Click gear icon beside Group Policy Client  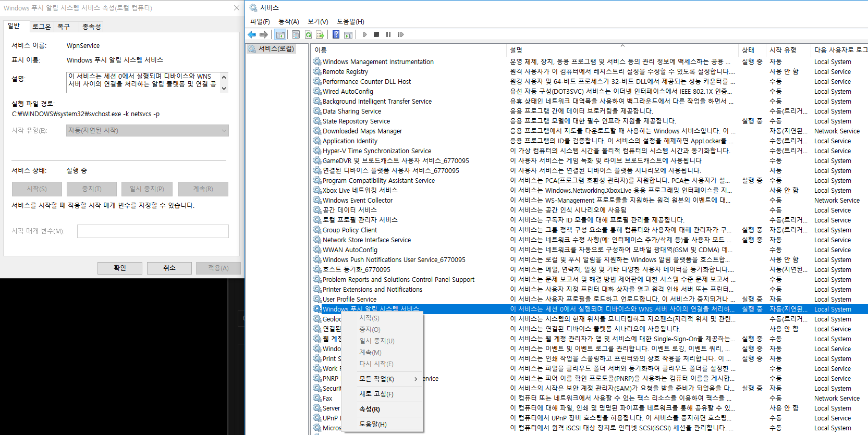[317, 230]
